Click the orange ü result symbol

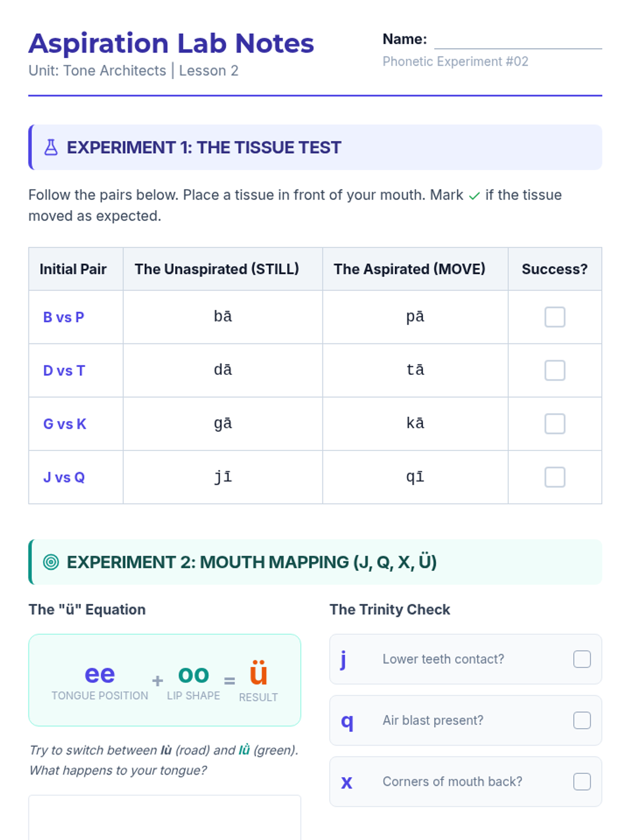click(258, 674)
